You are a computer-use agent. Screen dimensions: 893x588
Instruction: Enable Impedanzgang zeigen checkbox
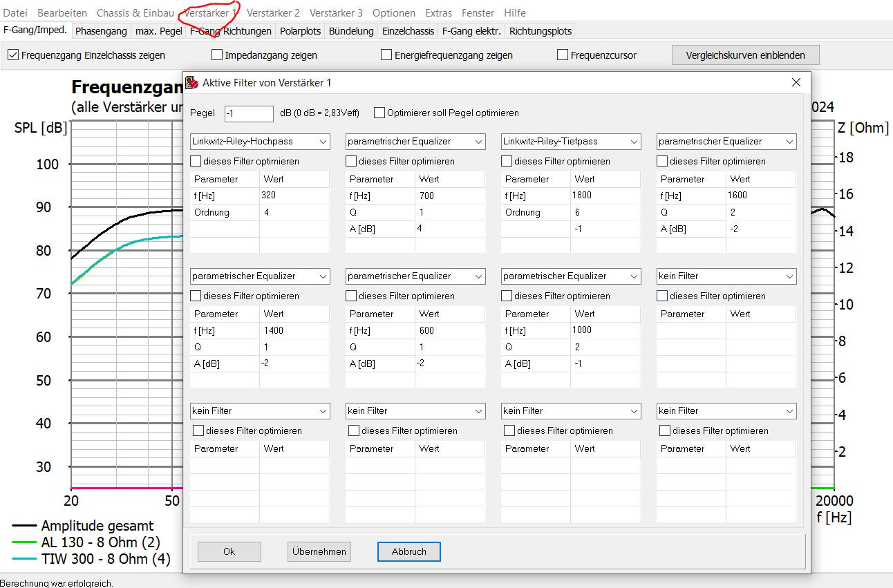tap(217, 55)
